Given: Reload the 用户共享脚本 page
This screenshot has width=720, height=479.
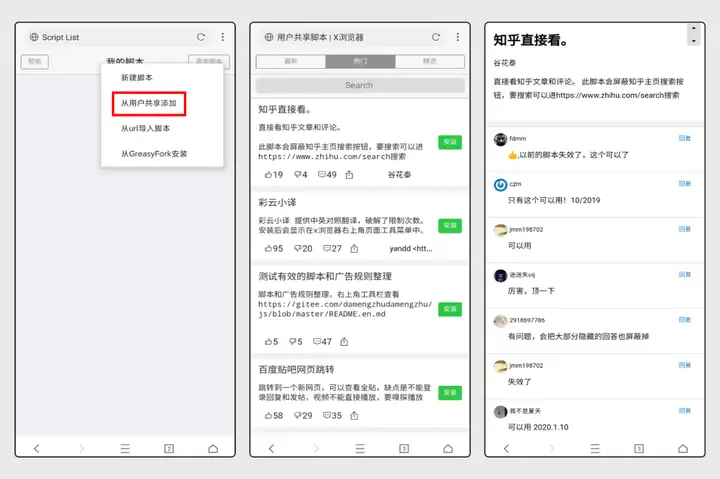Looking at the screenshot, I should pyautogui.click(x=436, y=37).
